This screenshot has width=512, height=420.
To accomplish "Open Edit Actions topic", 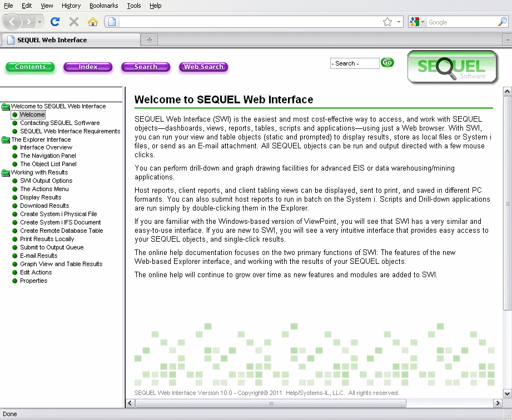I will [x=36, y=272].
